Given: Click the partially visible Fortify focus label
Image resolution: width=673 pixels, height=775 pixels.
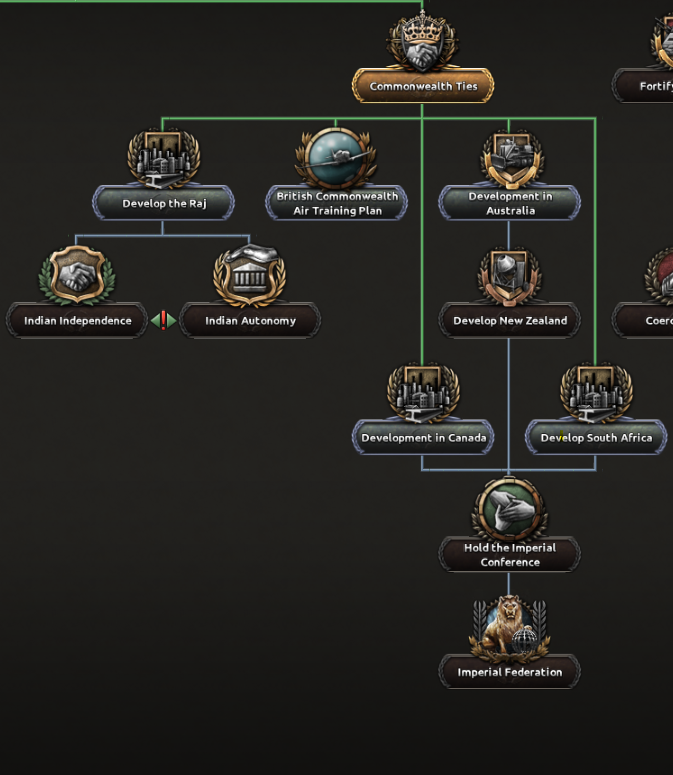Looking at the screenshot, I should [642, 86].
